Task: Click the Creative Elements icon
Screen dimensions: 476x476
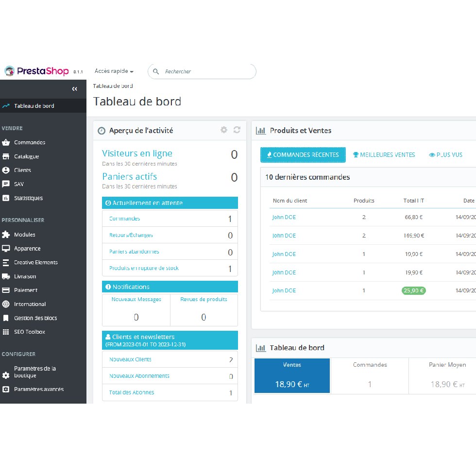Action: (x=6, y=262)
